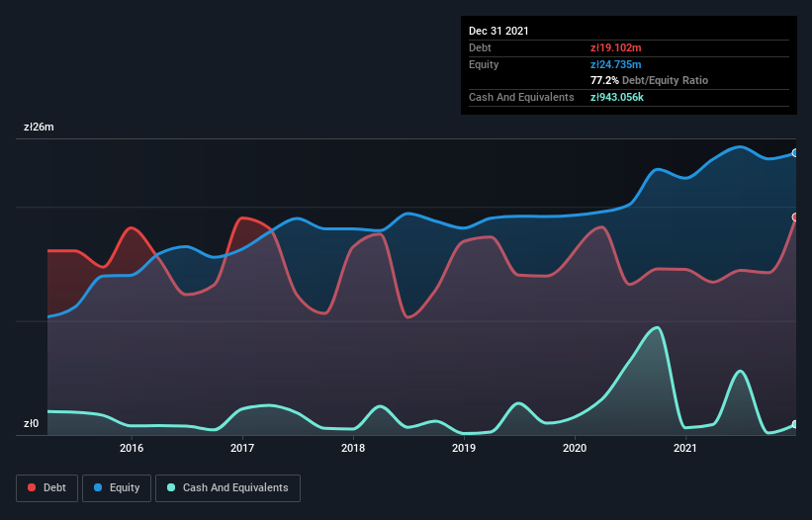Image resolution: width=812 pixels, height=520 pixels.
Task: Click the blue Equity legend dot
Action: [98, 487]
